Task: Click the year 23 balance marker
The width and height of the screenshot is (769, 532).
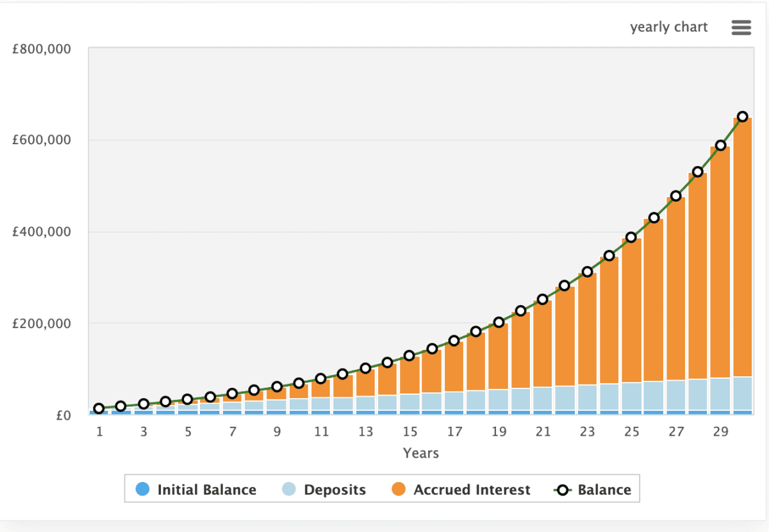Action: [x=587, y=272]
